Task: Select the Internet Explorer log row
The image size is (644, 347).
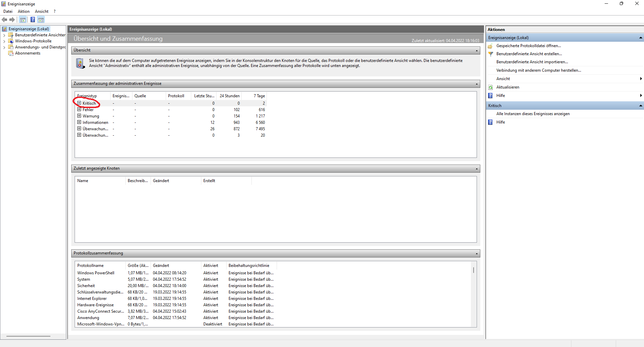Action: 175,299
